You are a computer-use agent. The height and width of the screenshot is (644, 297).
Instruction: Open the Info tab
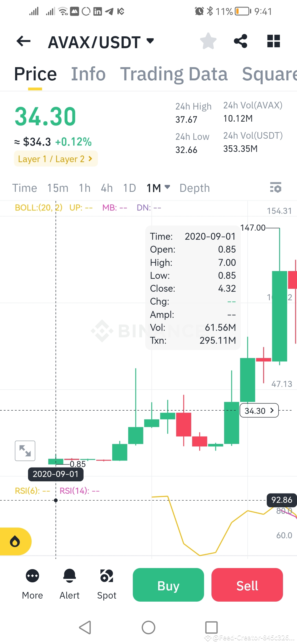tap(89, 74)
